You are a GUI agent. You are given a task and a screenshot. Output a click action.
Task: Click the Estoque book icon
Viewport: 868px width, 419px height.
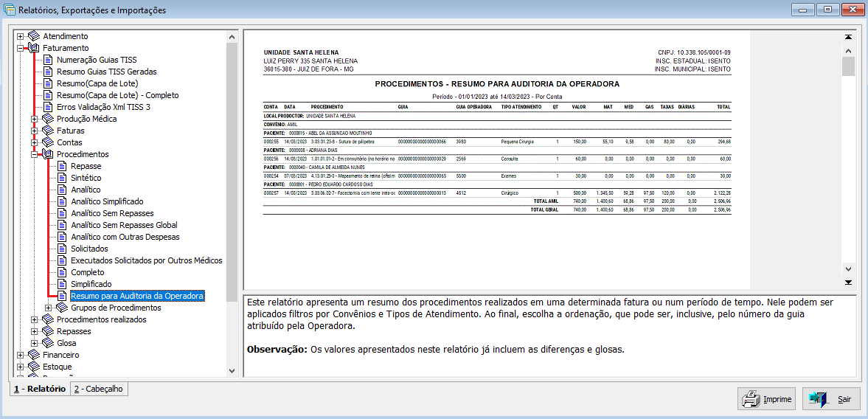click(34, 367)
